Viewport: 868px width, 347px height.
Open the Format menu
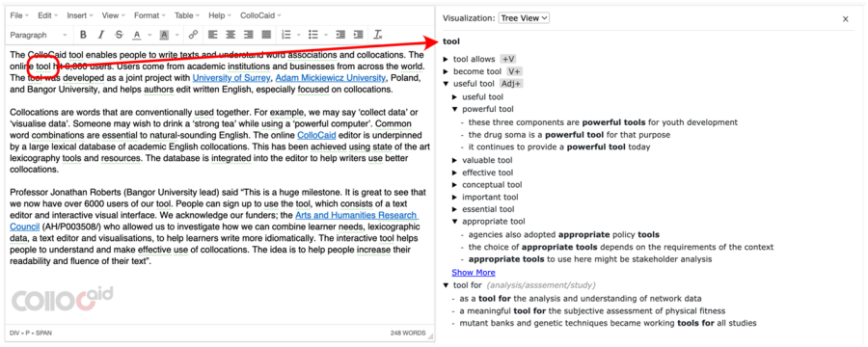tap(149, 15)
